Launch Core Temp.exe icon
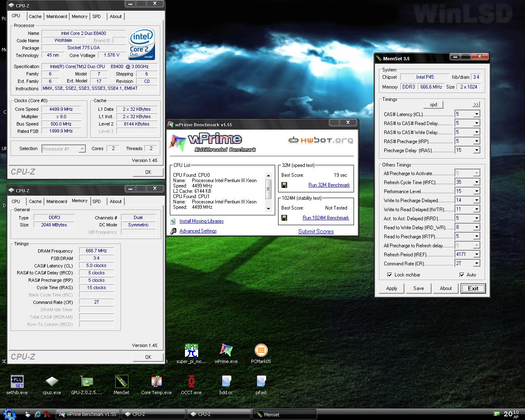Viewport: 525px width, 420px height. (x=156, y=381)
